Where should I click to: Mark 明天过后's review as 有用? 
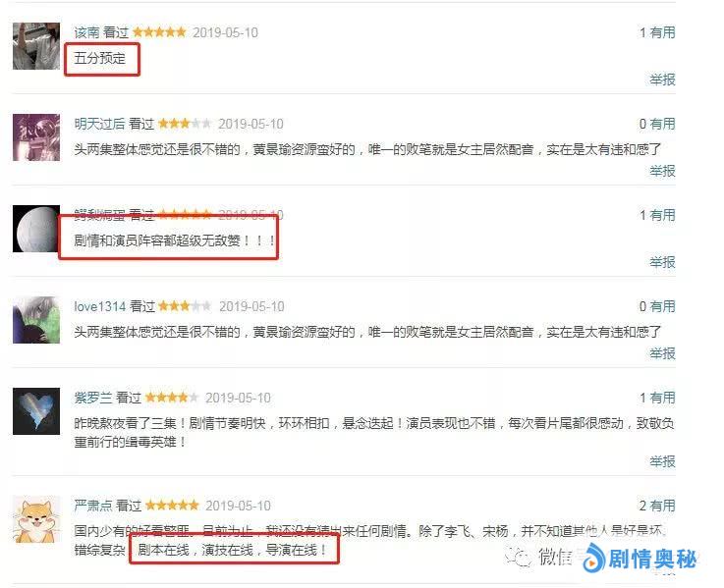tap(662, 124)
